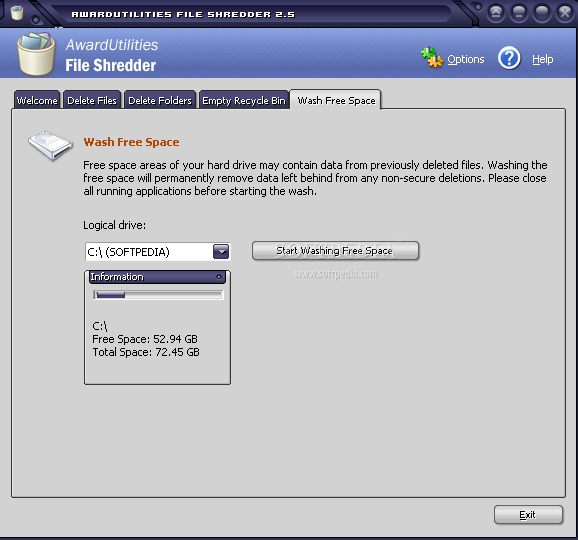The image size is (578, 540).
Task: Go to the Empty Recycle Bin tab
Action: point(244,100)
